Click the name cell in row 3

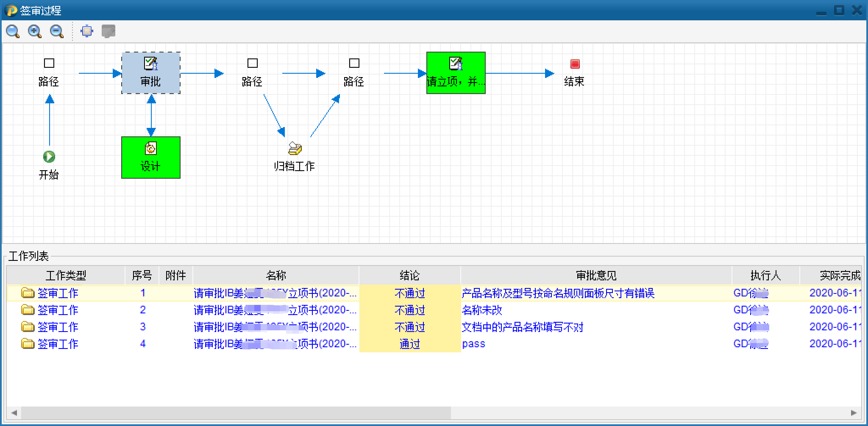pyautogui.click(x=275, y=327)
